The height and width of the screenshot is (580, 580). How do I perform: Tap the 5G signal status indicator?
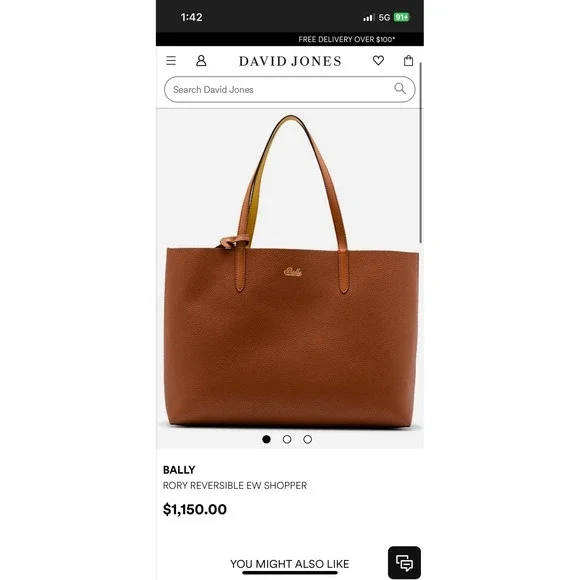click(384, 17)
